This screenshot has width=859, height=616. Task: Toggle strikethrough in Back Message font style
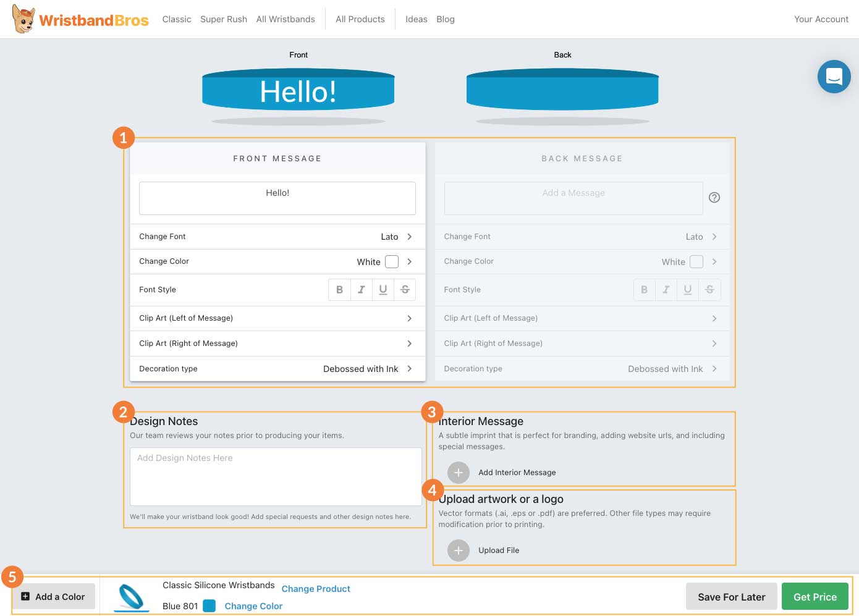(709, 290)
